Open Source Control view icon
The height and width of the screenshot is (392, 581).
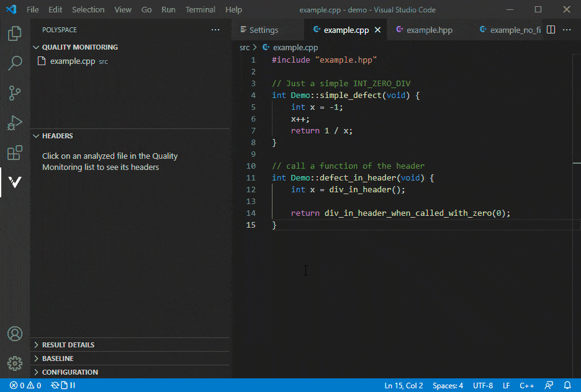(15, 93)
